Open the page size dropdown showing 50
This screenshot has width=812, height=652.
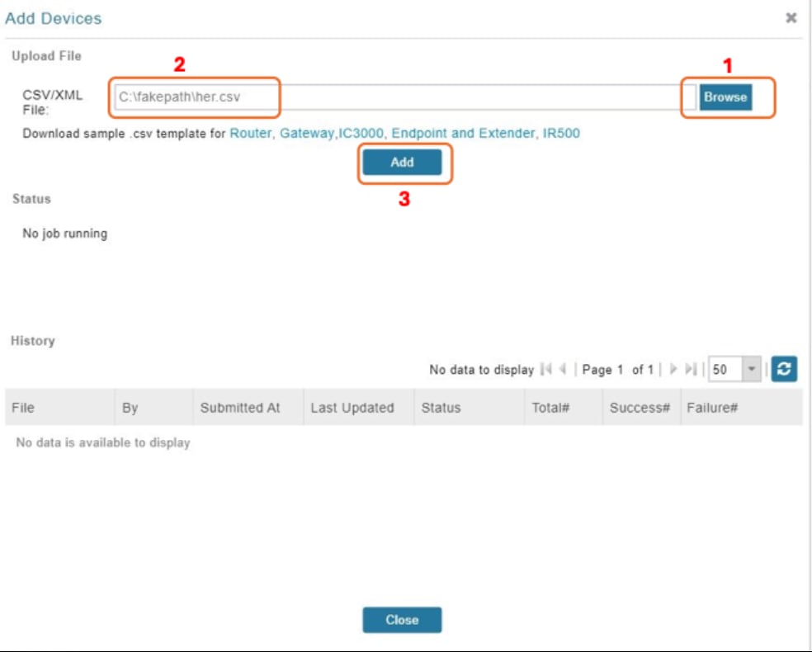pos(751,369)
